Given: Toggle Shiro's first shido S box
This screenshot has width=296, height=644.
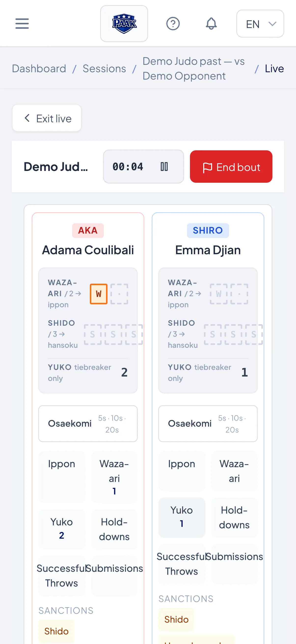Looking at the screenshot, I should (x=213, y=335).
